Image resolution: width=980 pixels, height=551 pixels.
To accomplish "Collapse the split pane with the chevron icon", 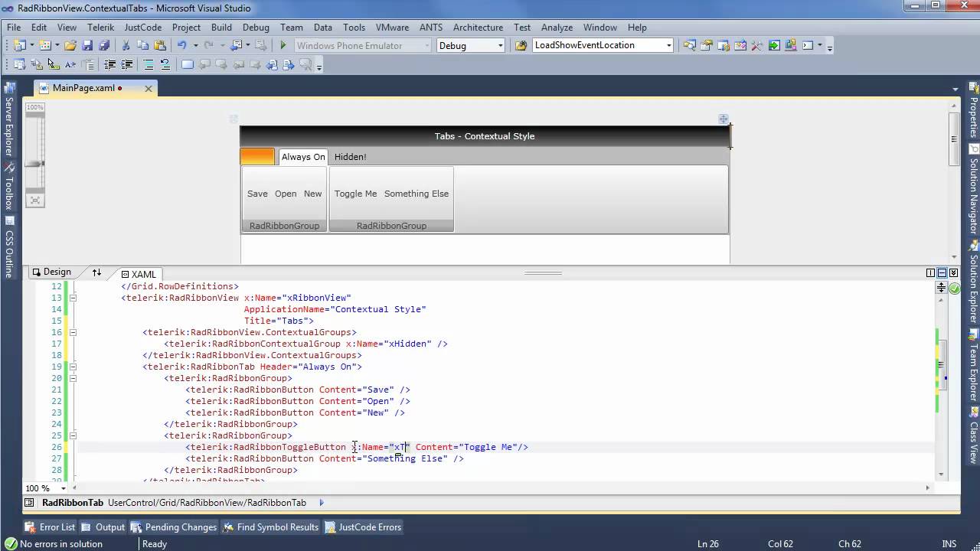I will 953,272.
